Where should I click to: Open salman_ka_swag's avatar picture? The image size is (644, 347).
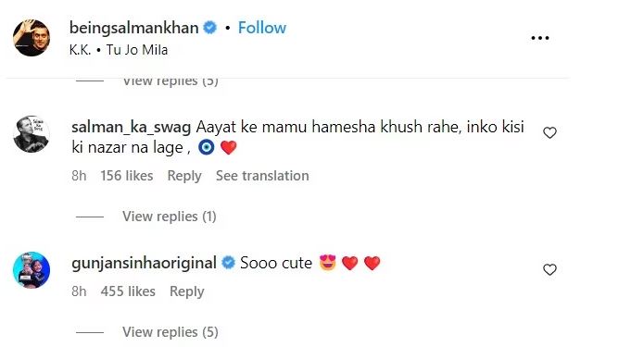[32, 134]
